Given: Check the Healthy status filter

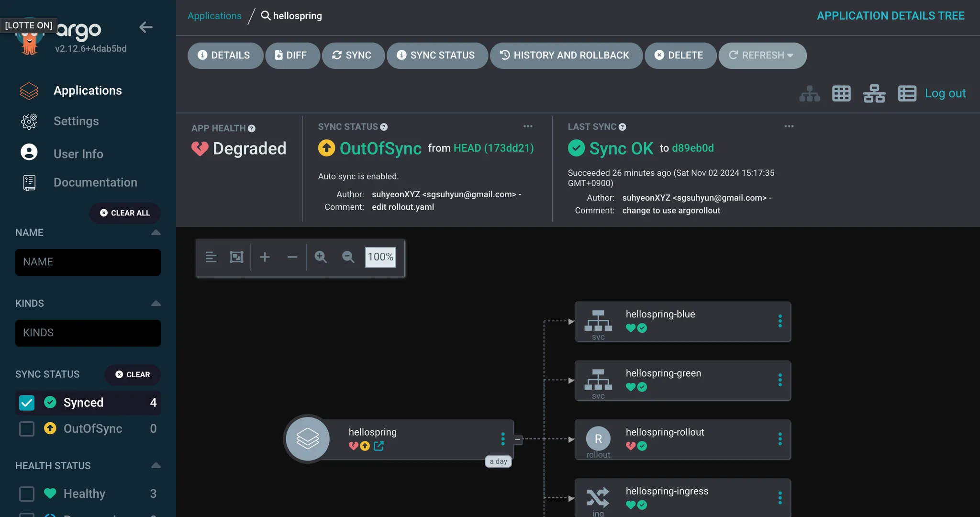Looking at the screenshot, I should (x=27, y=494).
